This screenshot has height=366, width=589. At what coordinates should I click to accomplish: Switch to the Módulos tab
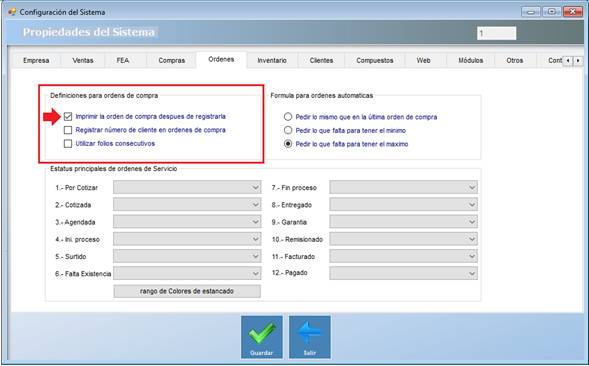pos(471,60)
